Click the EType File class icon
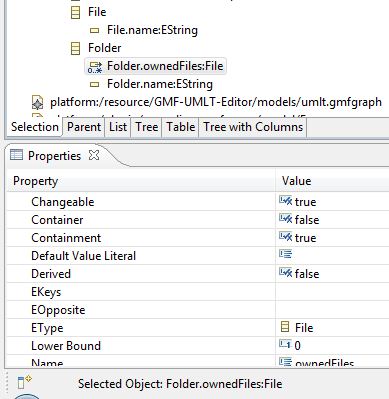This screenshot has height=399, width=389. 285,327
